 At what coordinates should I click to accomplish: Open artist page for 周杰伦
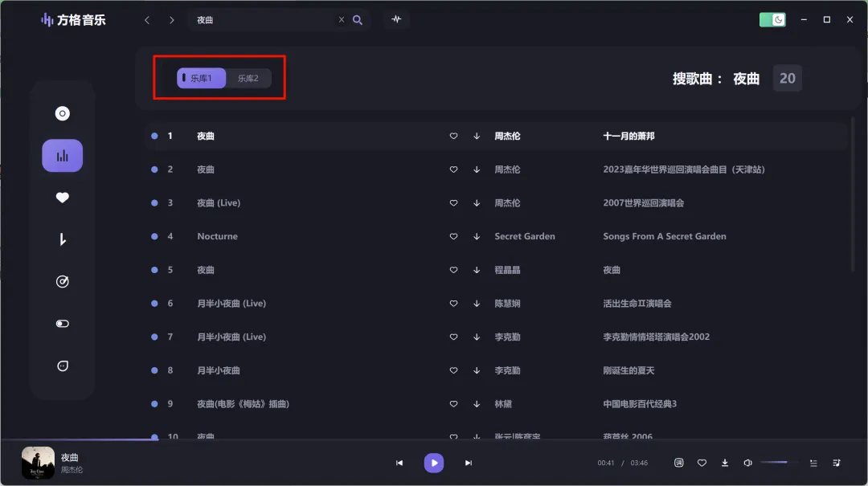click(507, 136)
